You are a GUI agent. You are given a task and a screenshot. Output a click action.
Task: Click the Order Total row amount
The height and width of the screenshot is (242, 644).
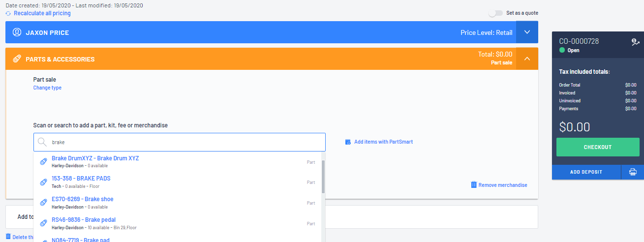631,85
